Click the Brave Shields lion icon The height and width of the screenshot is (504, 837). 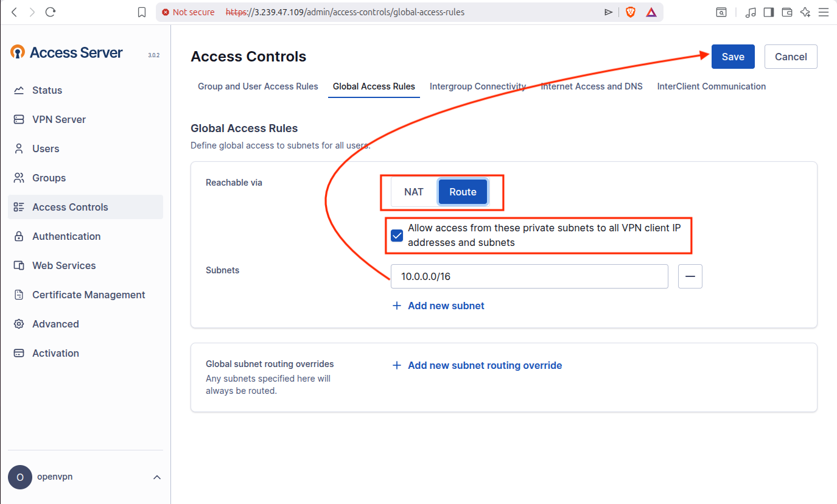click(x=631, y=12)
